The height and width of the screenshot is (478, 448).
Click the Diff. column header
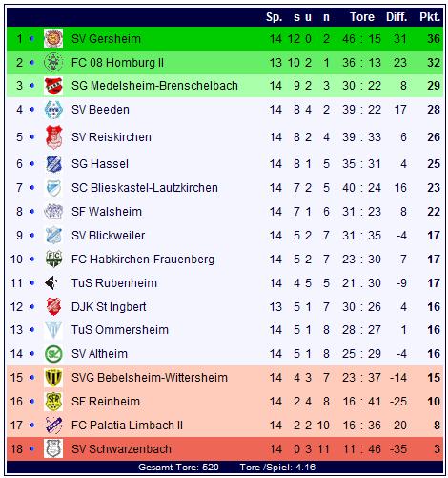tap(397, 17)
